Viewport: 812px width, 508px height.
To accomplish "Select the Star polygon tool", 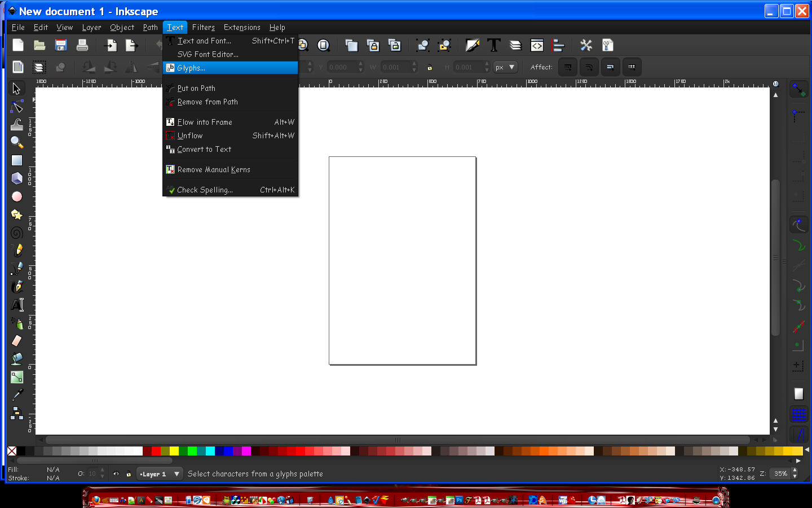I will click(x=17, y=215).
